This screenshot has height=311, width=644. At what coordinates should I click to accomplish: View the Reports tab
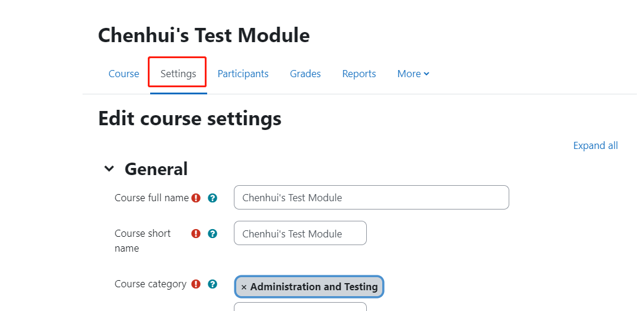[359, 74]
